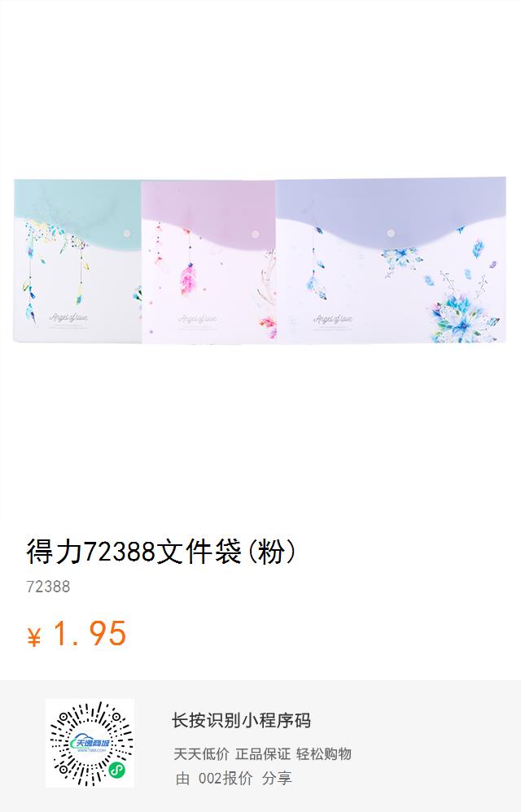
Task: Click the white snap button on teal folder
Action: [126, 234]
